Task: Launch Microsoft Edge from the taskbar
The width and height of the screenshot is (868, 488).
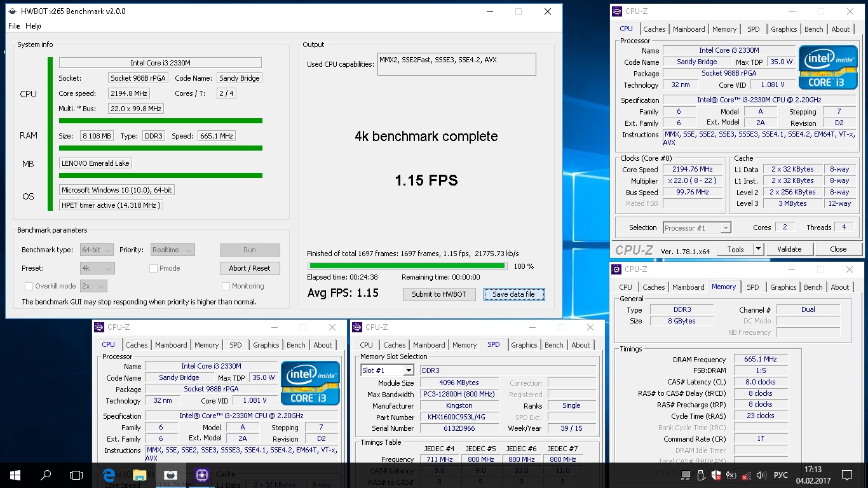Action: [109, 475]
